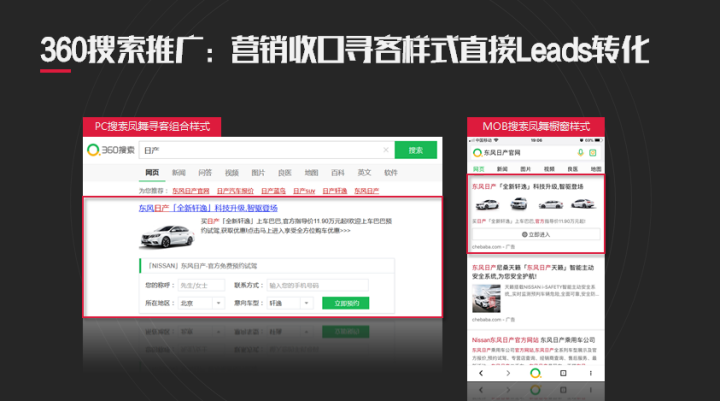Click the last 东风日产 suggestion link
The width and height of the screenshot is (720, 401).
(366, 191)
